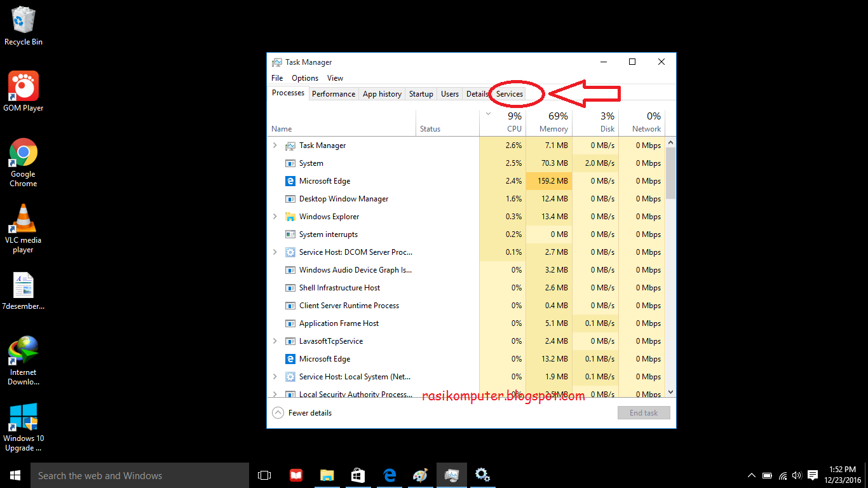Open the View menu

pyautogui.click(x=335, y=78)
